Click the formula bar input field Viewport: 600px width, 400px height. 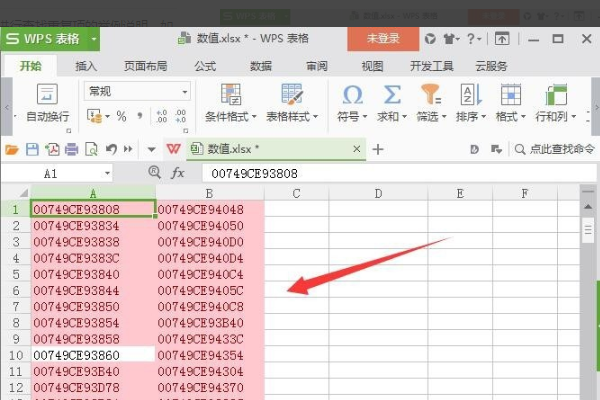tap(398, 173)
